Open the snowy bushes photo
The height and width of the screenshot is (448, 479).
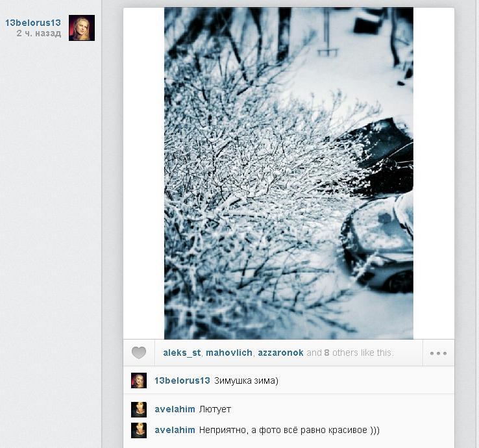click(289, 173)
